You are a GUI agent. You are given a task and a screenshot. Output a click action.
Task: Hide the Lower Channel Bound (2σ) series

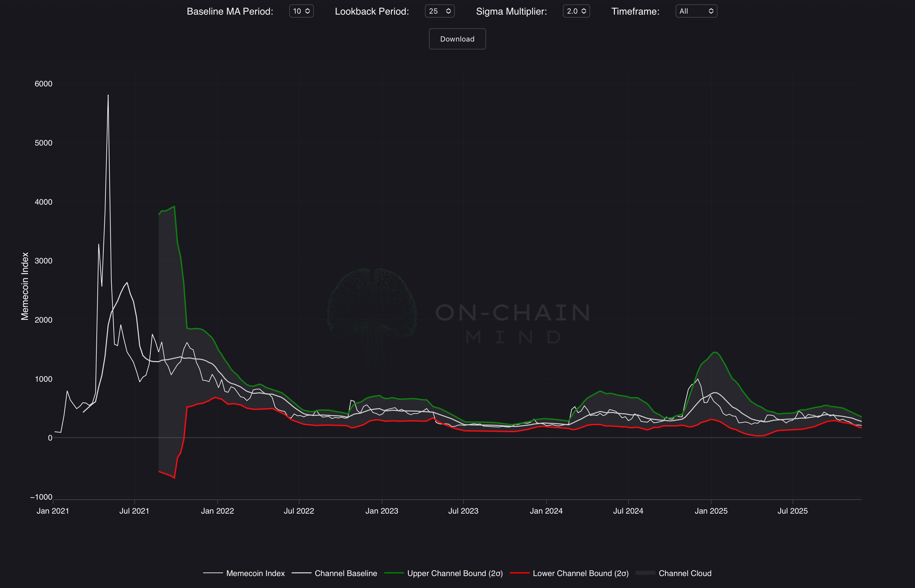click(580, 573)
